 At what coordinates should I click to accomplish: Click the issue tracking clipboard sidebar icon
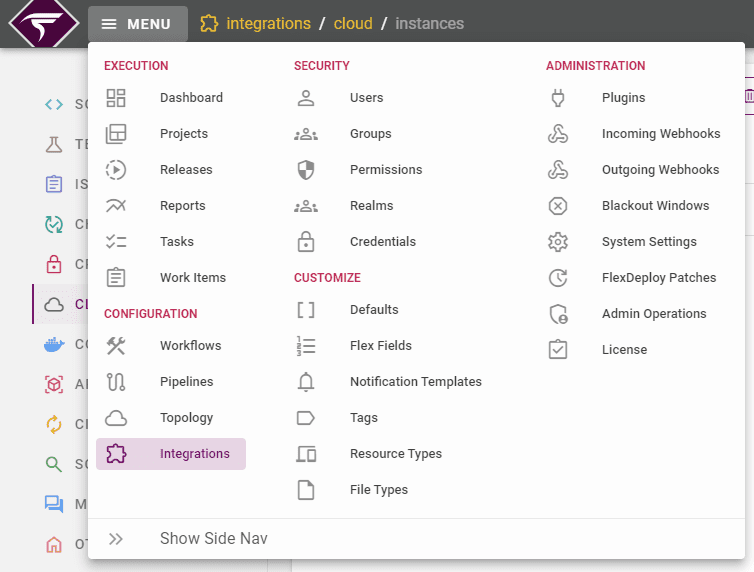coord(54,184)
